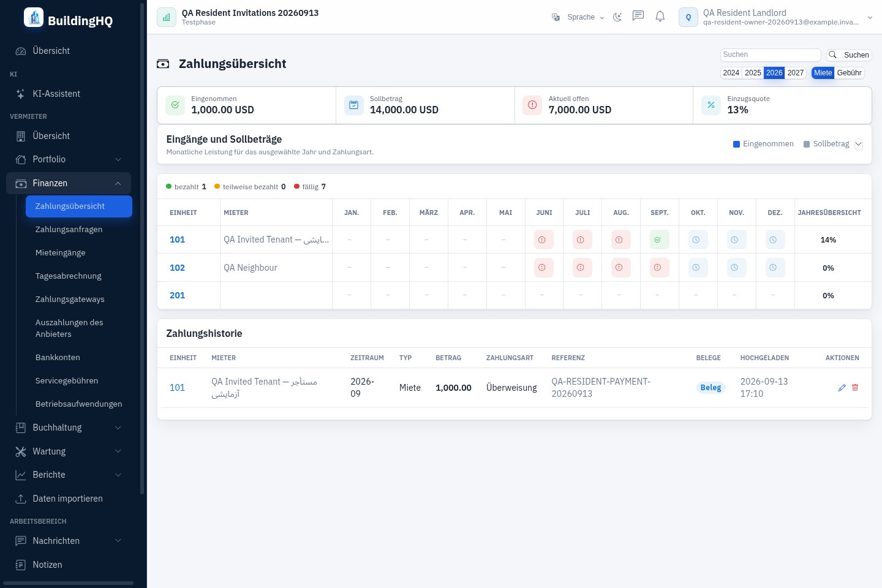Expand the Portfolio sidebar section
The height and width of the screenshot is (588, 882).
coord(69,159)
